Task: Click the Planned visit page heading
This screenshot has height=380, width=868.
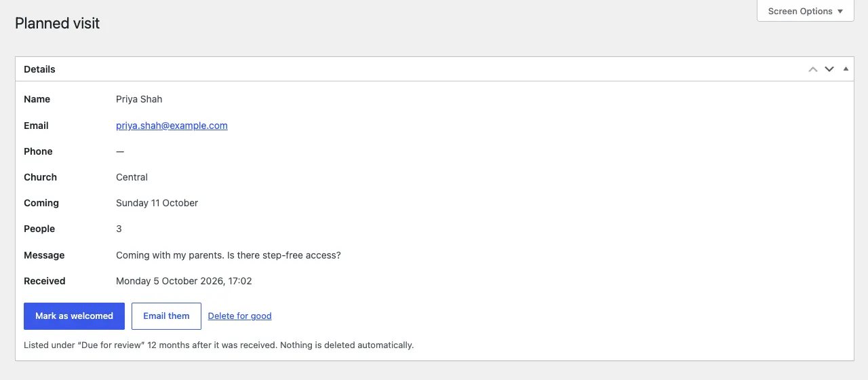Action: pos(58,23)
